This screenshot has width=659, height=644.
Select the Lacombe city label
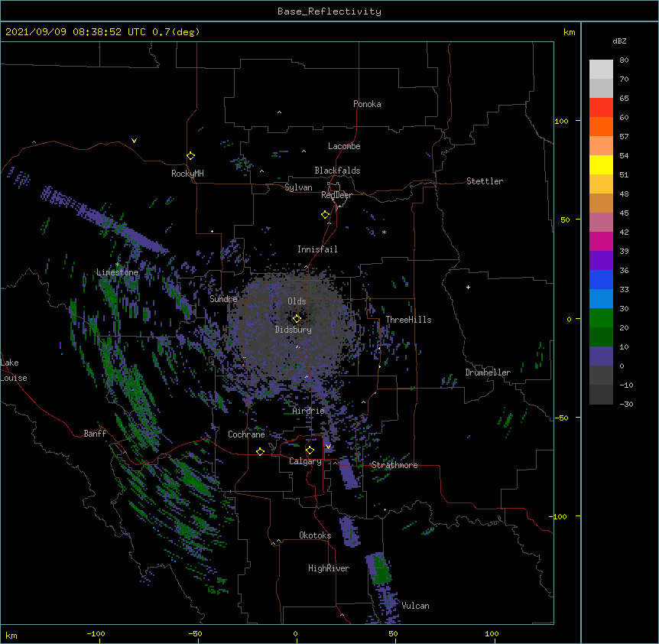[344, 146]
